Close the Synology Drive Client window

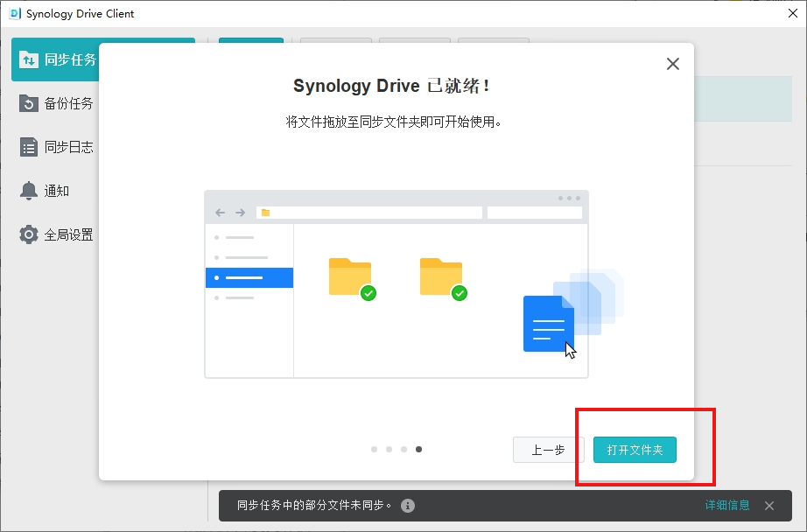(x=792, y=14)
